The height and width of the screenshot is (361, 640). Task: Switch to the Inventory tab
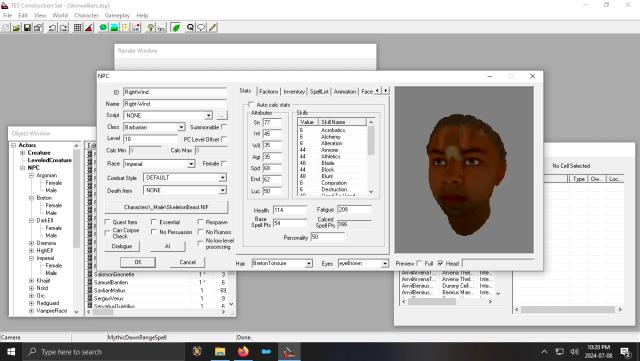[294, 91]
